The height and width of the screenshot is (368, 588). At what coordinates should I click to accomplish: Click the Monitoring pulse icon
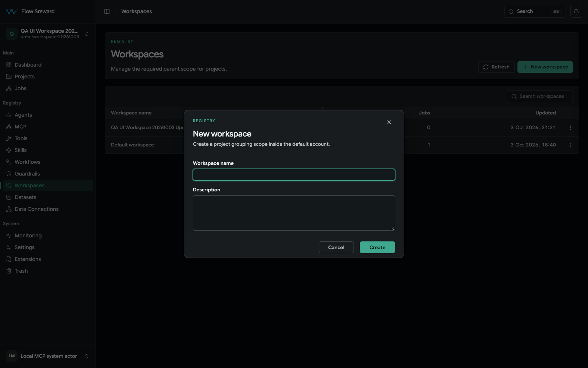pos(9,236)
